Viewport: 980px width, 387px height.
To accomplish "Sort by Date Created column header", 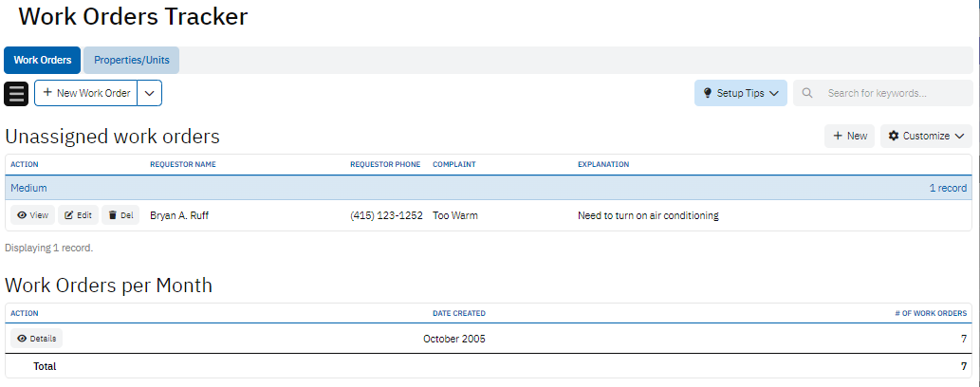I will point(458,313).
